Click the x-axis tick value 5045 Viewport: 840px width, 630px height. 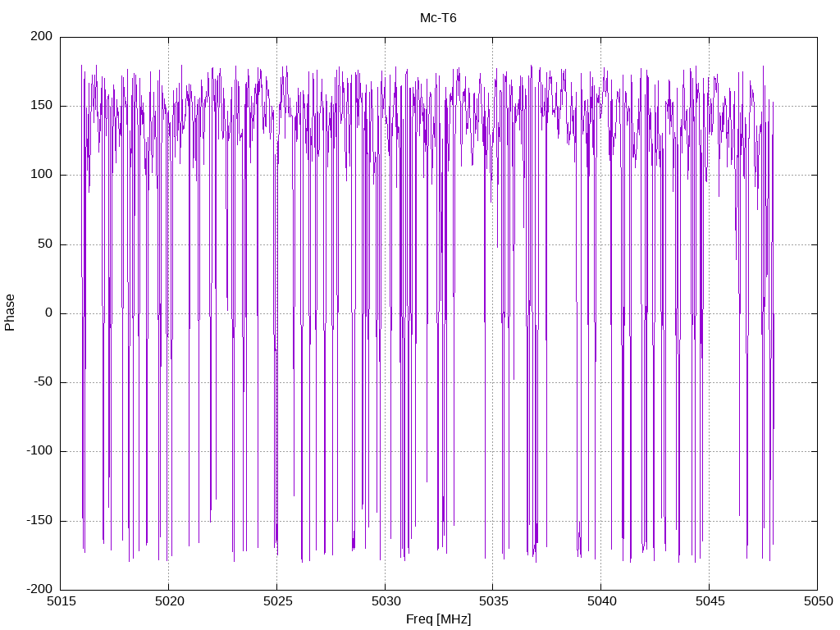coord(710,601)
